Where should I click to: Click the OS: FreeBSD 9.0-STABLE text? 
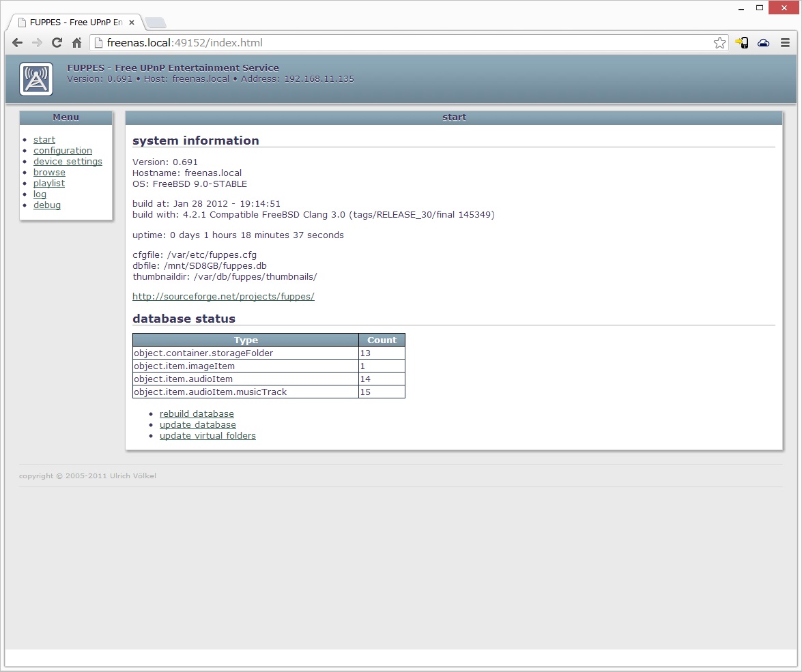click(190, 184)
